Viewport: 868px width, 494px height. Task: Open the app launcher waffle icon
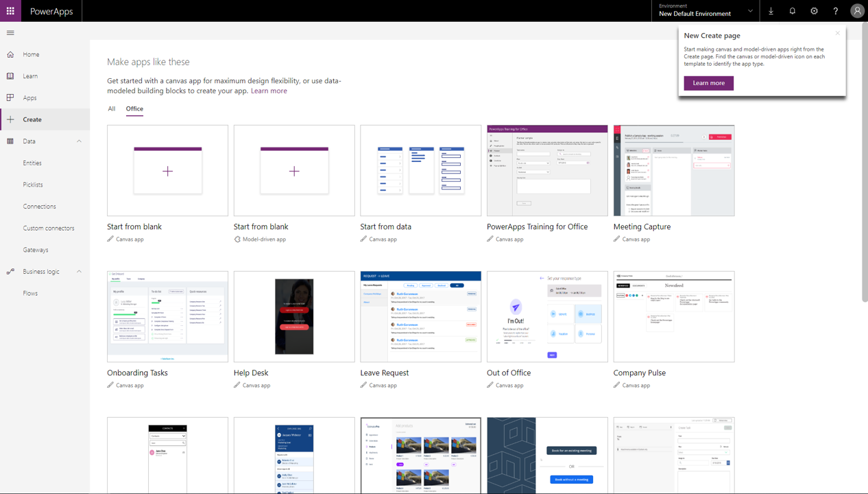click(x=10, y=11)
